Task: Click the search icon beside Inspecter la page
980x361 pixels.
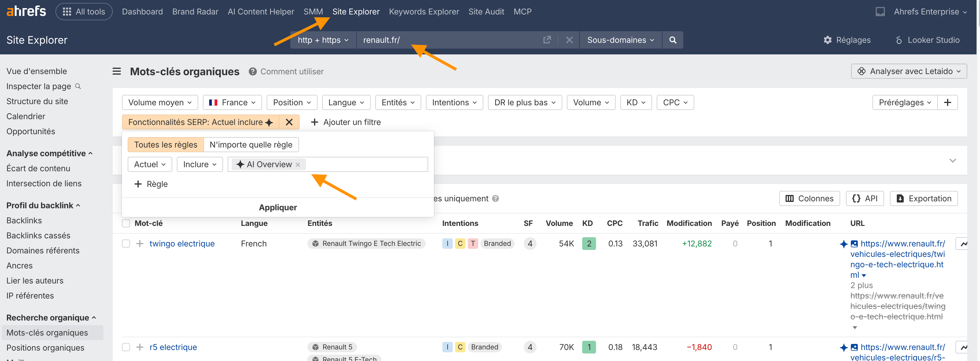Action: pos(78,86)
